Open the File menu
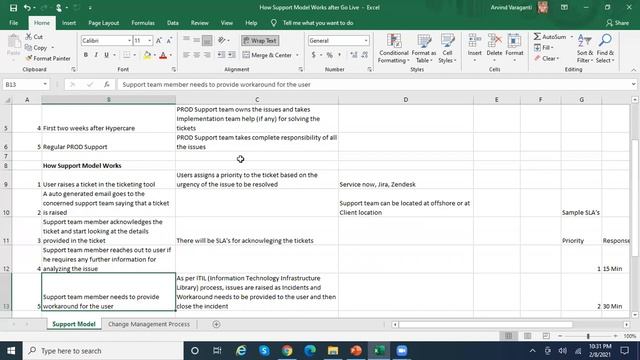 click(x=13, y=23)
